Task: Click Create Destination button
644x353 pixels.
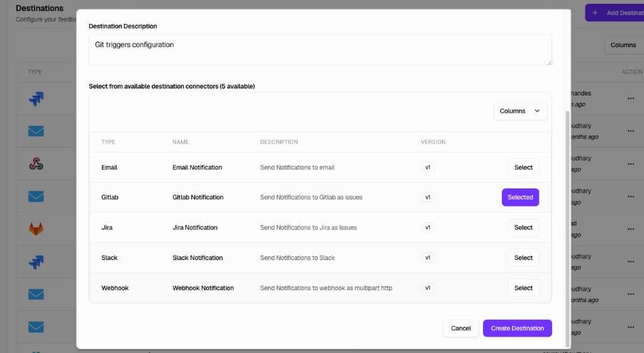Action: [x=517, y=329]
